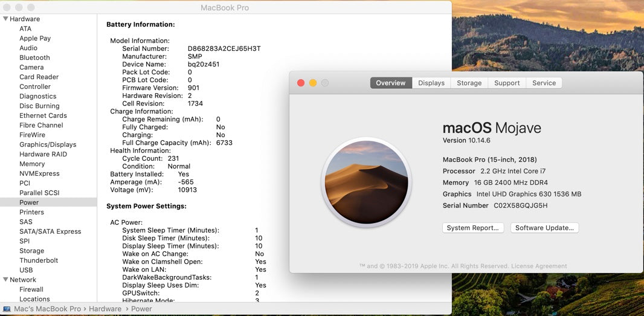
Task: Collapse the Hardware tree section
Action: [x=5, y=19]
